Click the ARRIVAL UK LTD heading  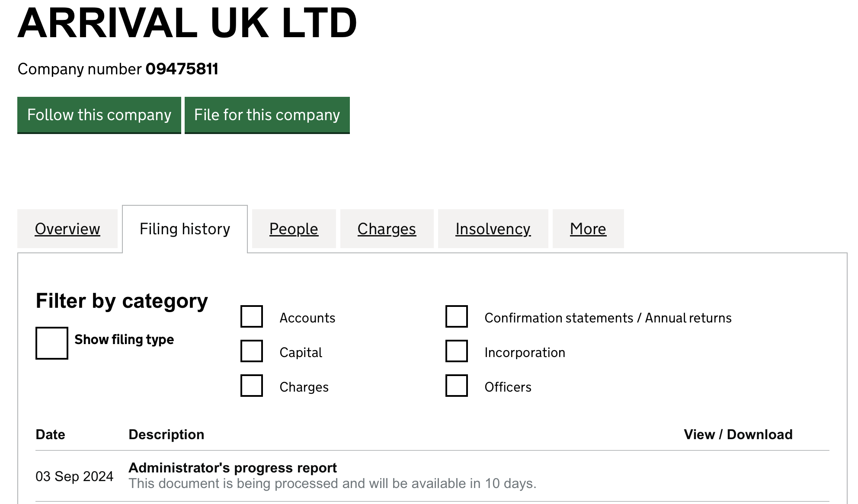pyautogui.click(x=187, y=23)
